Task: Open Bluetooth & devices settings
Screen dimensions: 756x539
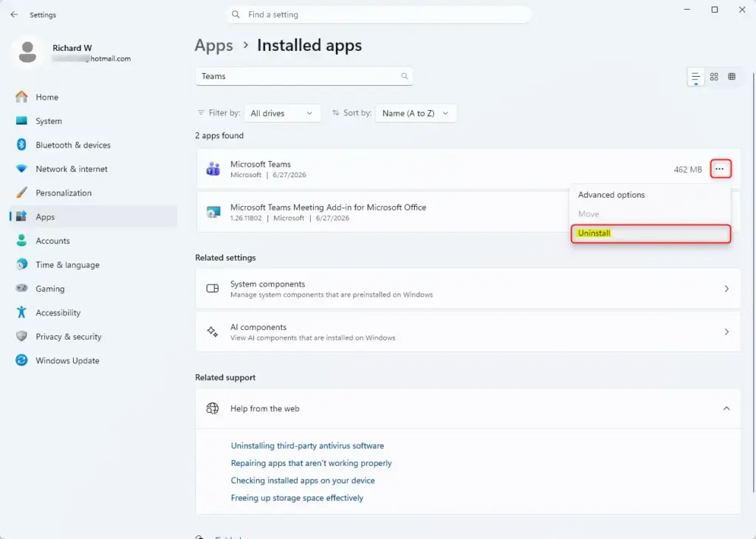Action: pos(94,145)
